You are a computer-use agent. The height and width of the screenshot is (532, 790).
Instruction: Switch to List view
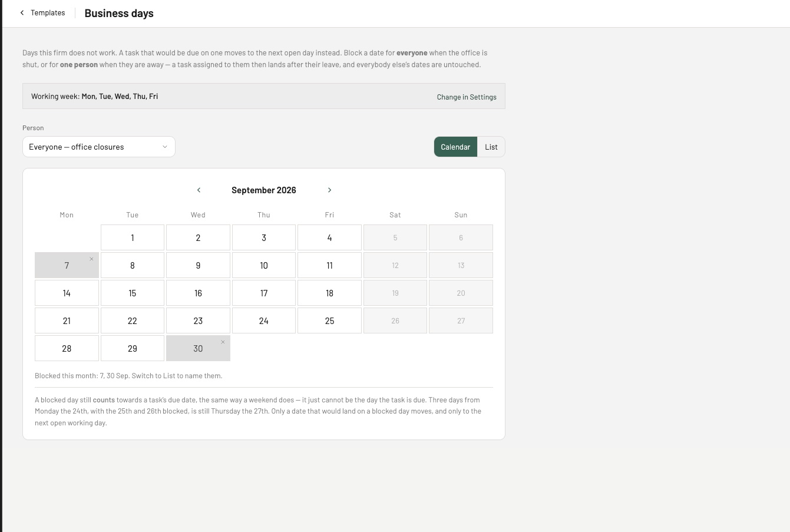tap(491, 147)
